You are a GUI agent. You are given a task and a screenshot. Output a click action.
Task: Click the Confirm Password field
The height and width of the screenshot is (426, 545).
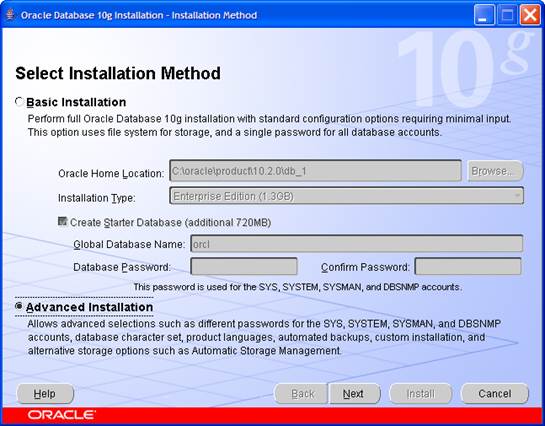468,267
